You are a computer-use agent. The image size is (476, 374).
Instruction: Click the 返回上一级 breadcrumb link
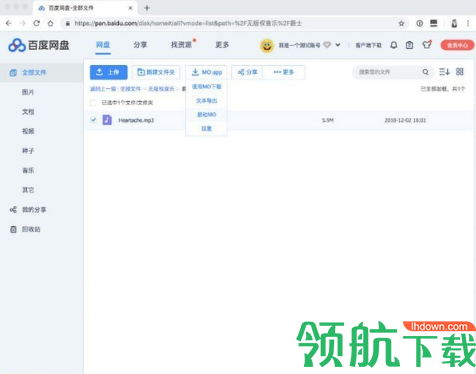point(103,89)
